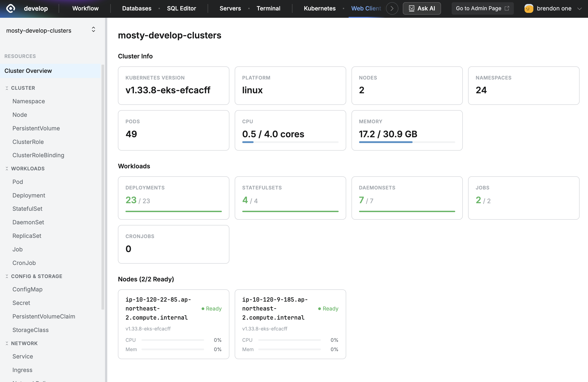Collapse the NETWORK sidebar section
Screen dimensions: 588x382
(x=7, y=343)
